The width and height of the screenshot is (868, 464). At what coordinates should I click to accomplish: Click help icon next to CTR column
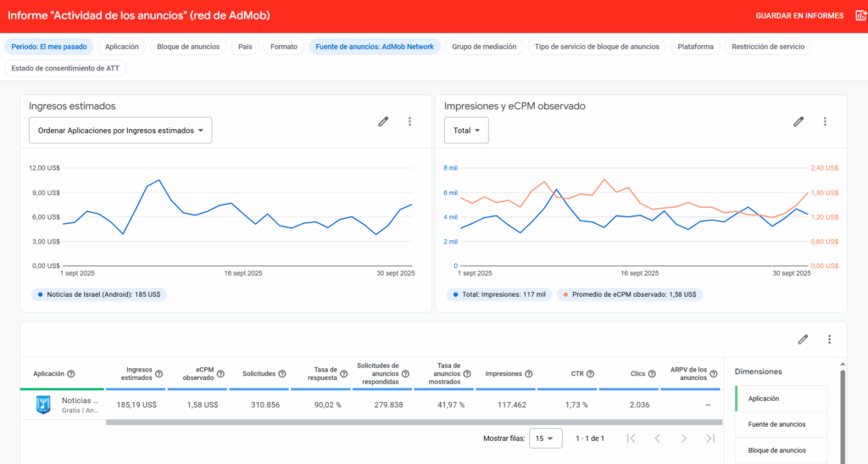[x=590, y=374]
